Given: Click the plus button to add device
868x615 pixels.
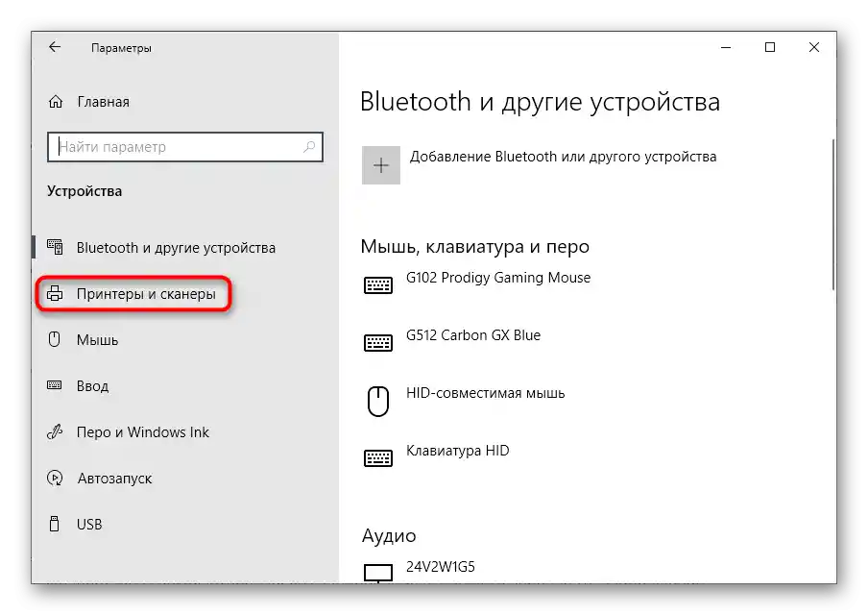Looking at the screenshot, I should click(x=381, y=165).
